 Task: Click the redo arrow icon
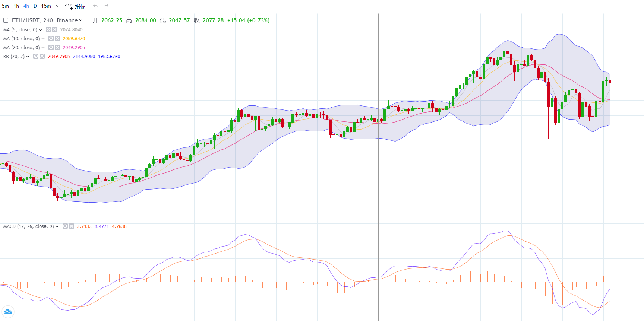[x=106, y=6]
